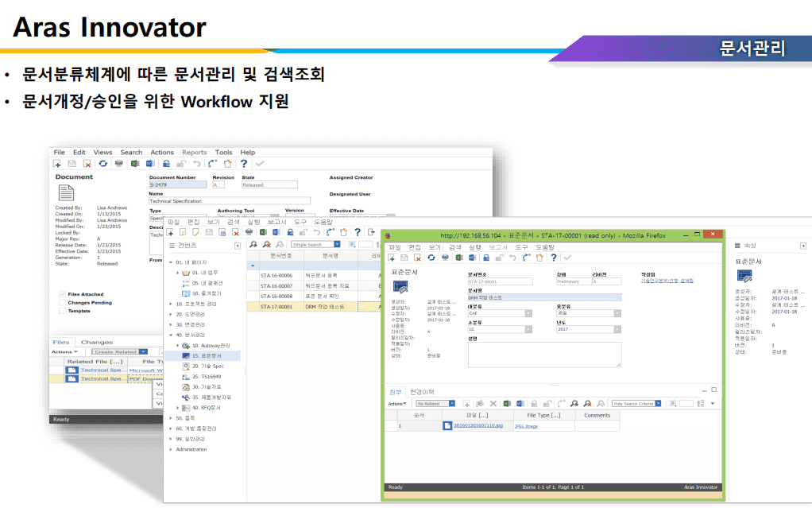Screen dimensions: 812x508
Task: Open the No Related dropdown
Action: (452, 404)
